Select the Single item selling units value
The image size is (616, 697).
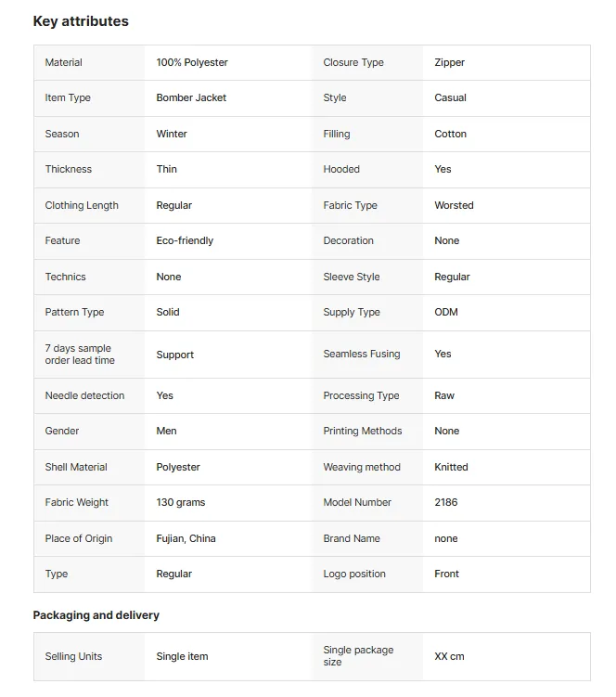click(182, 656)
